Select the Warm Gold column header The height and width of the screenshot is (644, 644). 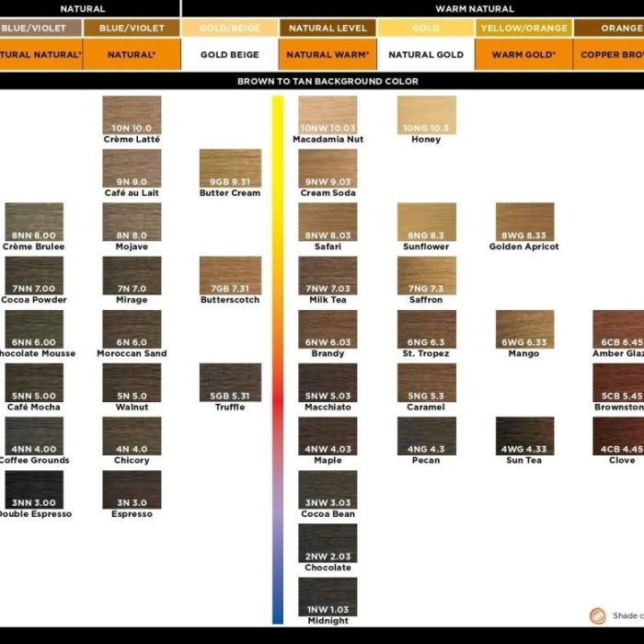(523, 54)
